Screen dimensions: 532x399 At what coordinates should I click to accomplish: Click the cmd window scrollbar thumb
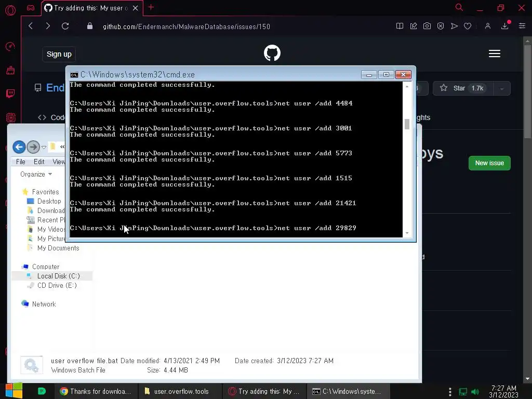tap(407, 124)
